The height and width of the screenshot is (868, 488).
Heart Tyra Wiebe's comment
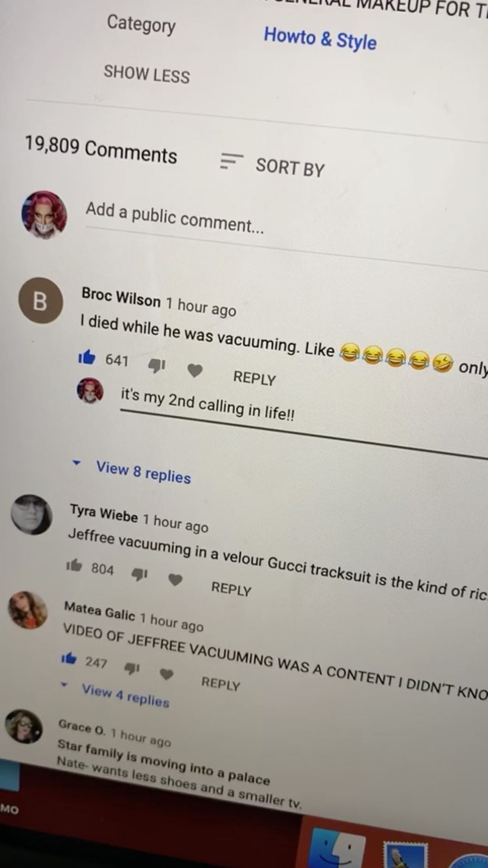175,579
